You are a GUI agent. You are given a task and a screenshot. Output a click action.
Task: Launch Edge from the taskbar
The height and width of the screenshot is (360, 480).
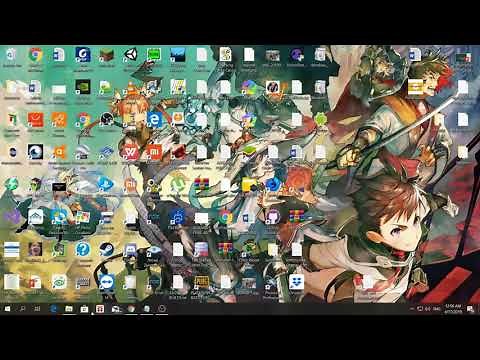pyautogui.click(x=53, y=309)
